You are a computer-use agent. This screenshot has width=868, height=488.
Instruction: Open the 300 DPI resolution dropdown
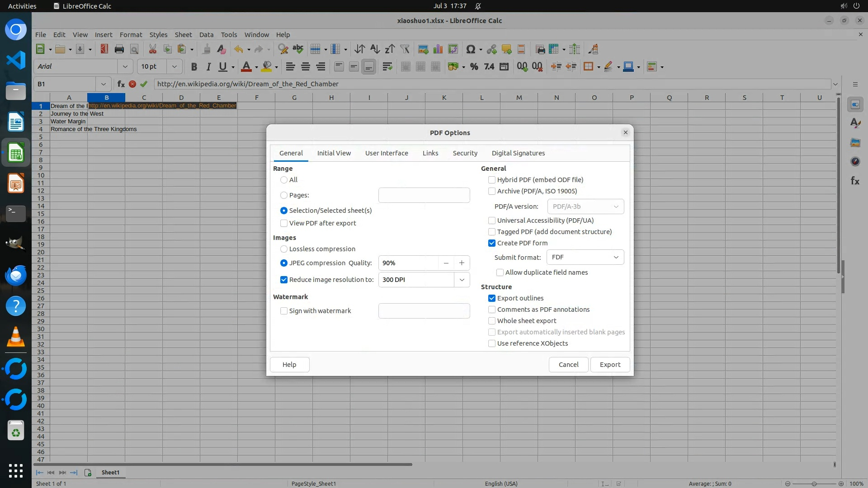[462, 280]
